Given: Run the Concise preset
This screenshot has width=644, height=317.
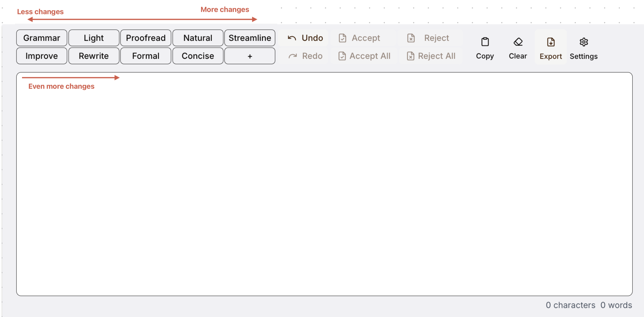Looking at the screenshot, I should click(x=198, y=56).
